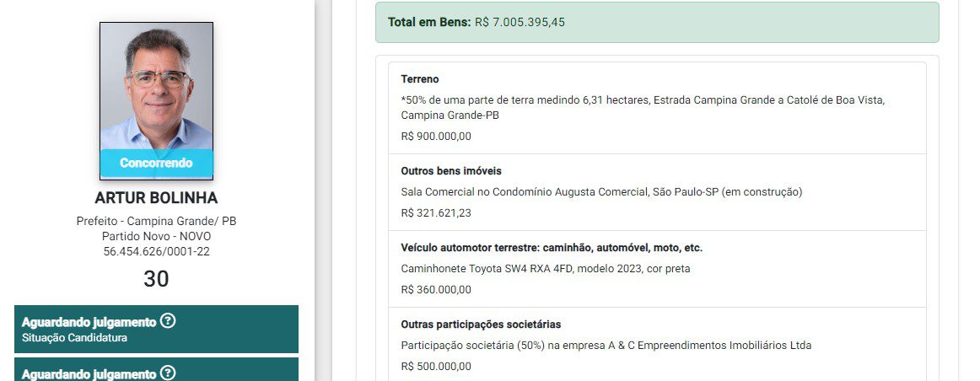Image resolution: width=980 pixels, height=381 pixels.
Task: Click the R$ 500.000,00 participation value
Action: click(x=436, y=366)
